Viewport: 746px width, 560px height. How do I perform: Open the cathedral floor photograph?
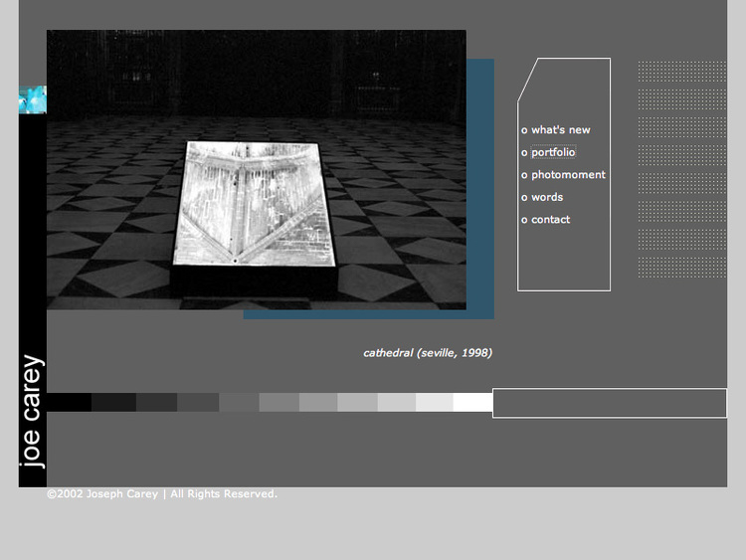[256, 169]
